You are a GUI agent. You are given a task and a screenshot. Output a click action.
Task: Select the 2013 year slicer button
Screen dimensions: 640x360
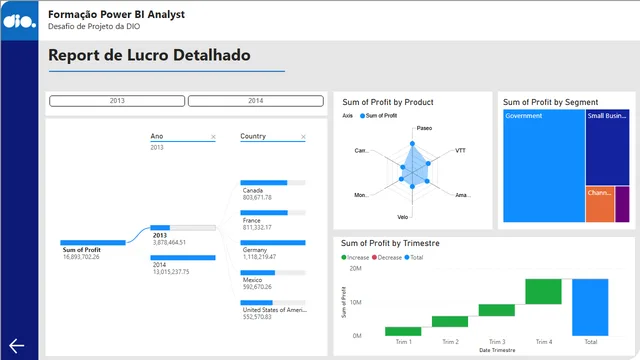tap(117, 101)
